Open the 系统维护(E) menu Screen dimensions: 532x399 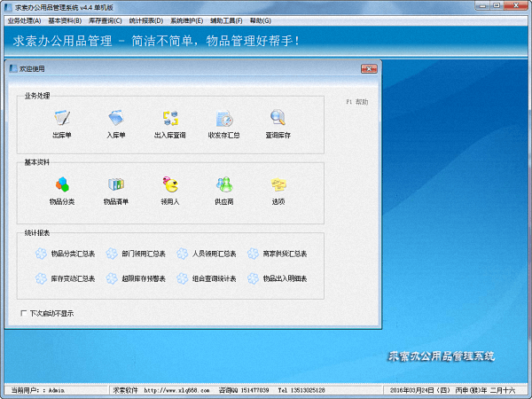(186, 21)
